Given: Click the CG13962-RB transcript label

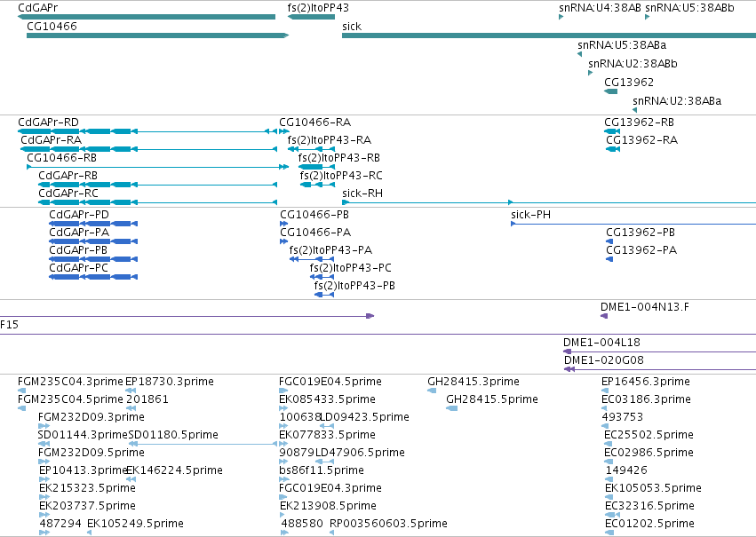Looking at the screenshot, I should pyautogui.click(x=640, y=122).
